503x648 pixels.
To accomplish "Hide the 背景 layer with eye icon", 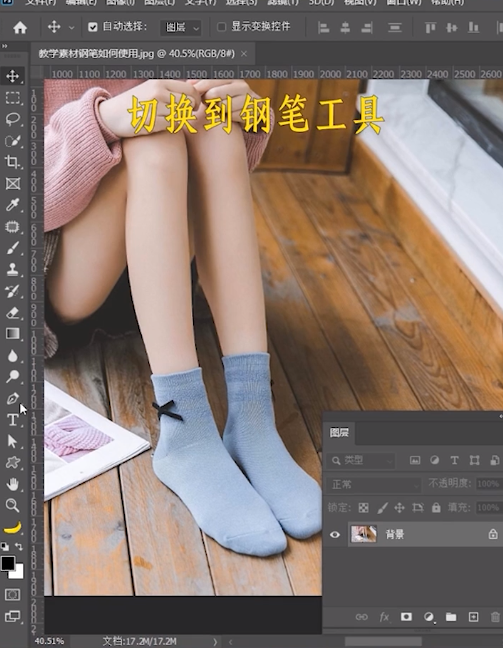I will (335, 534).
